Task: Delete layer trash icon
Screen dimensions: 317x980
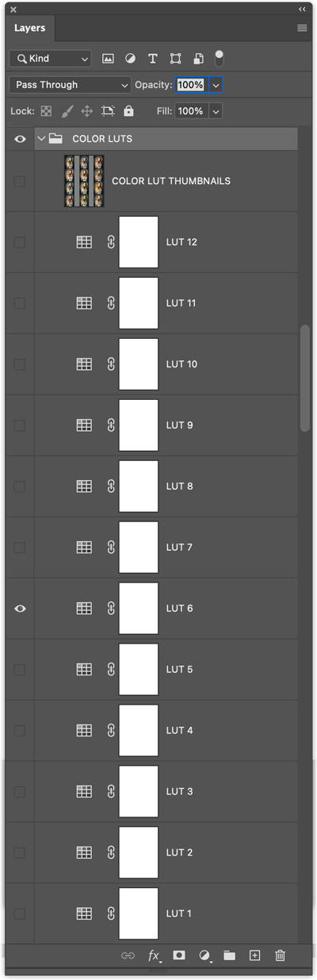Action: (x=280, y=955)
